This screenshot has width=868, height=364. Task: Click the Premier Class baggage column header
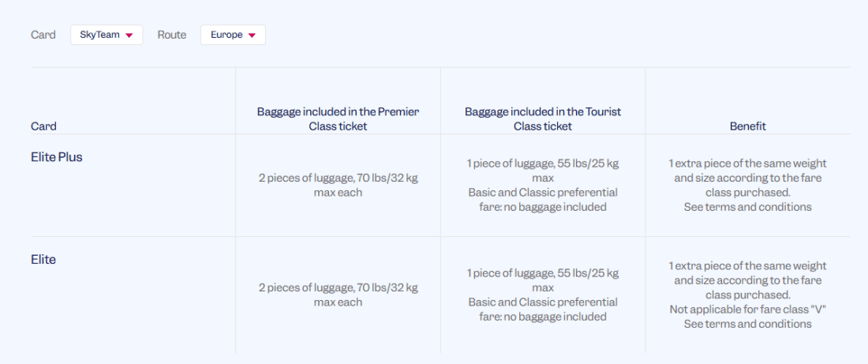(x=338, y=118)
